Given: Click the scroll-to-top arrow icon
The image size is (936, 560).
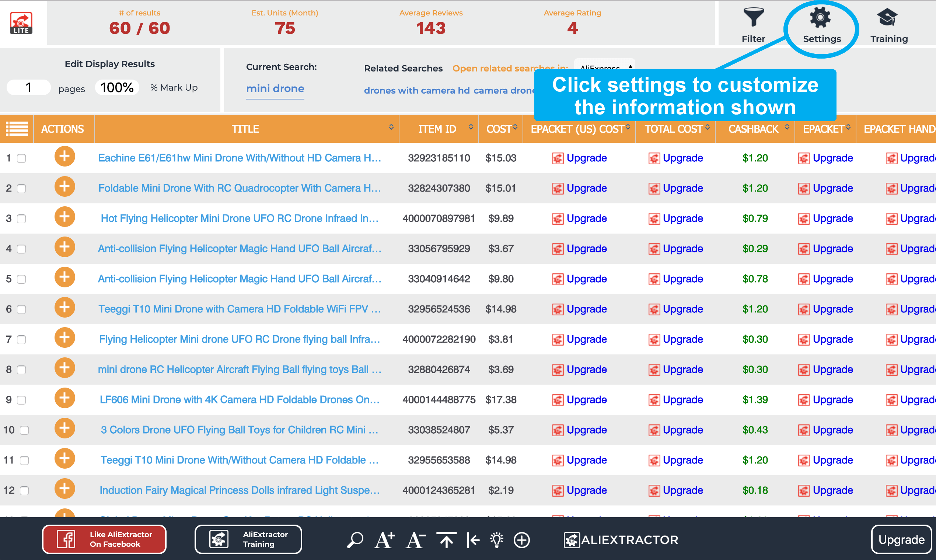Looking at the screenshot, I should [x=446, y=540].
